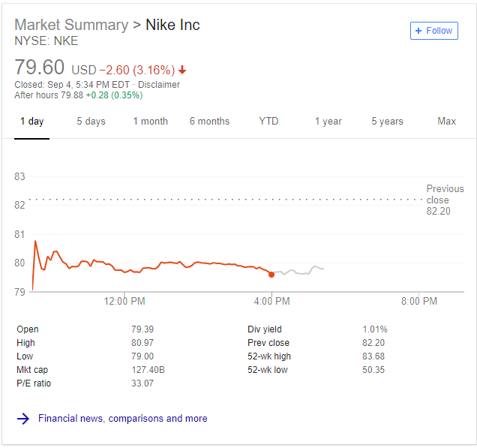The width and height of the screenshot is (477, 448).
Task: Select the YTD chart range
Action: (268, 122)
